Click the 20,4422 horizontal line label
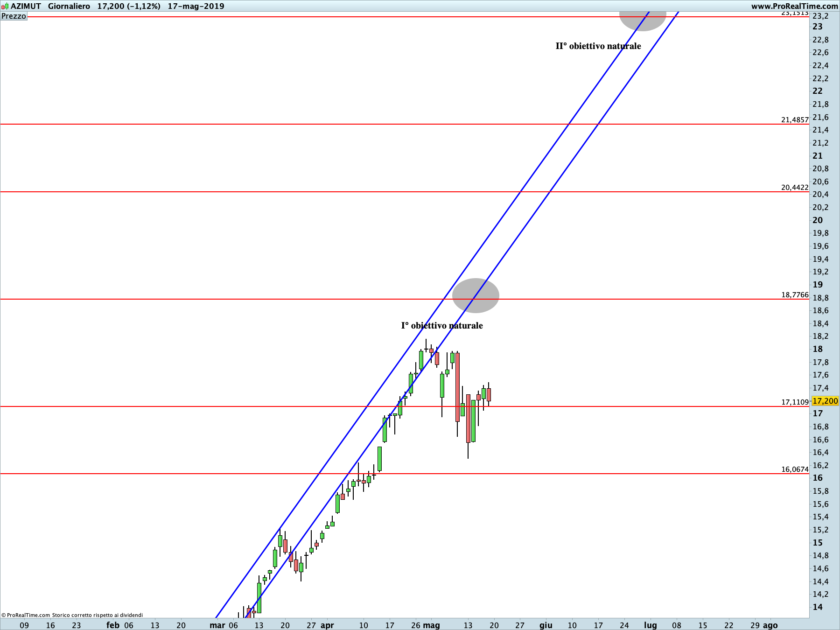 tap(795, 187)
